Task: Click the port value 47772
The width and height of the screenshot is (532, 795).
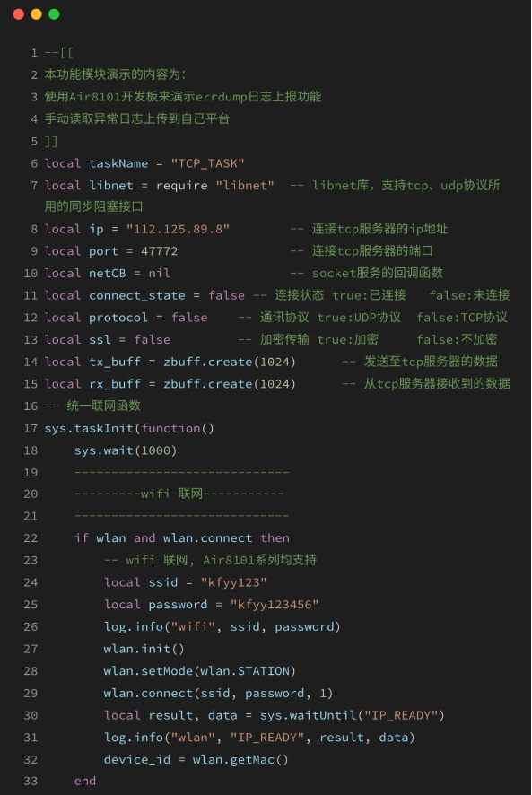Action: (160, 251)
